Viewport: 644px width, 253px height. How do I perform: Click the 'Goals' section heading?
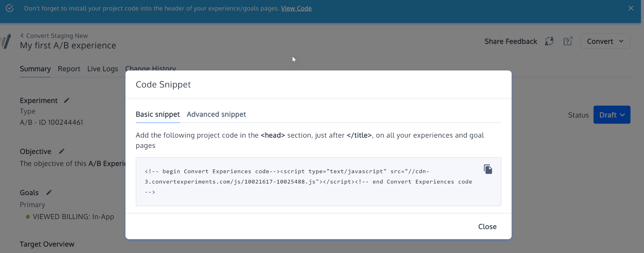pyautogui.click(x=29, y=193)
